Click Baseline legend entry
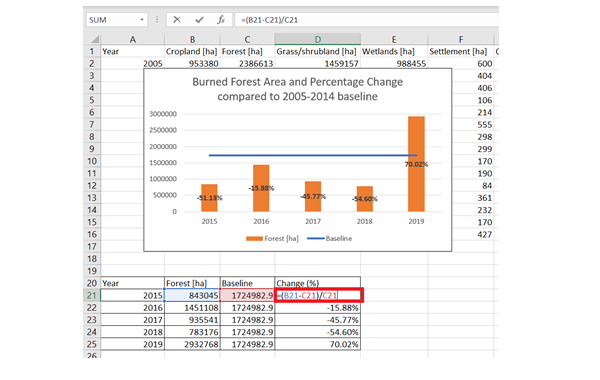The image size is (600, 380). 329,238
